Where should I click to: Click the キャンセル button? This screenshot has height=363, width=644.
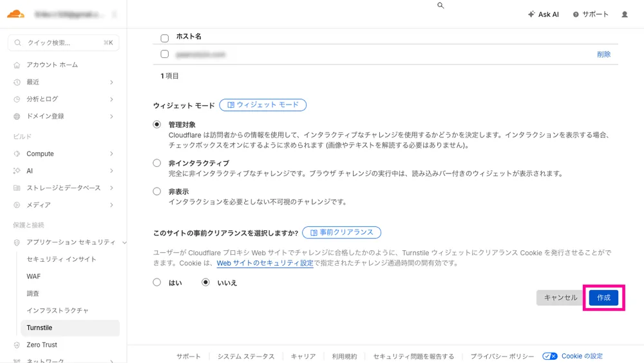tap(560, 298)
